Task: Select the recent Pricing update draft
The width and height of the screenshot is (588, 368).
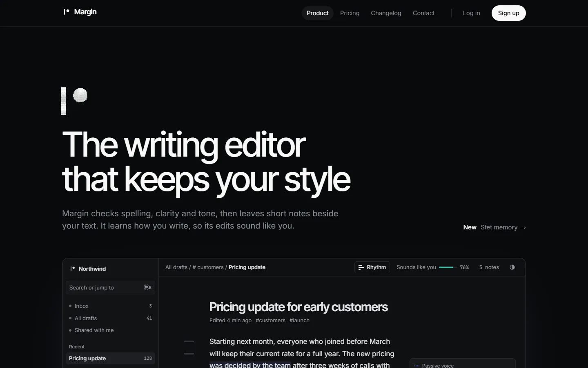Action: point(110,358)
